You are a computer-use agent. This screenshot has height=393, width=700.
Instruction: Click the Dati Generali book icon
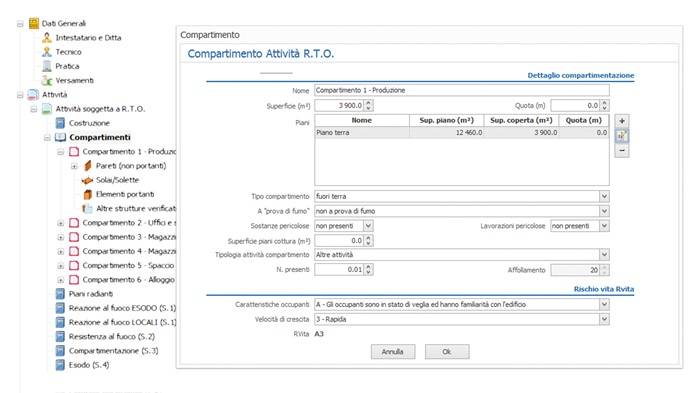(x=34, y=23)
